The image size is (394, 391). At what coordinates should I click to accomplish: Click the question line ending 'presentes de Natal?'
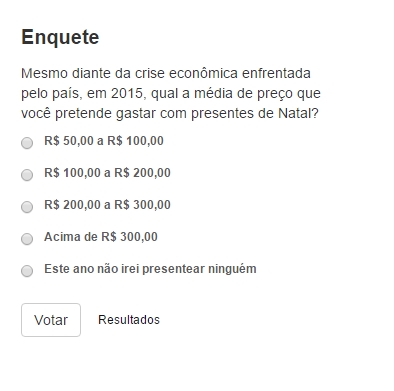click(170, 114)
